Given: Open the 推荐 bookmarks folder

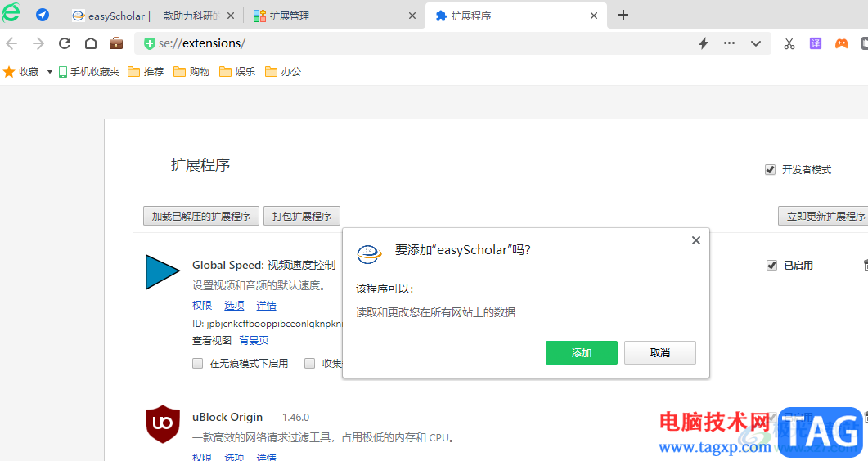Looking at the screenshot, I should pyautogui.click(x=146, y=72).
